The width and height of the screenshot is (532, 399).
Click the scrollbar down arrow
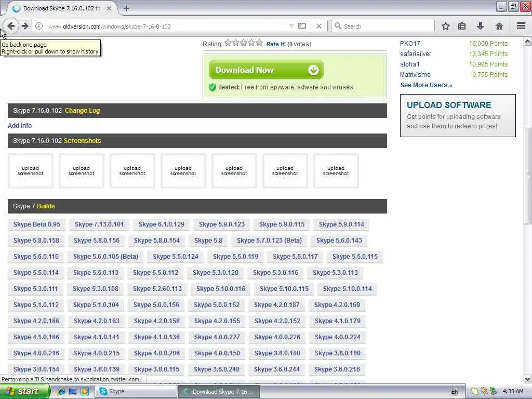pos(528,379)
